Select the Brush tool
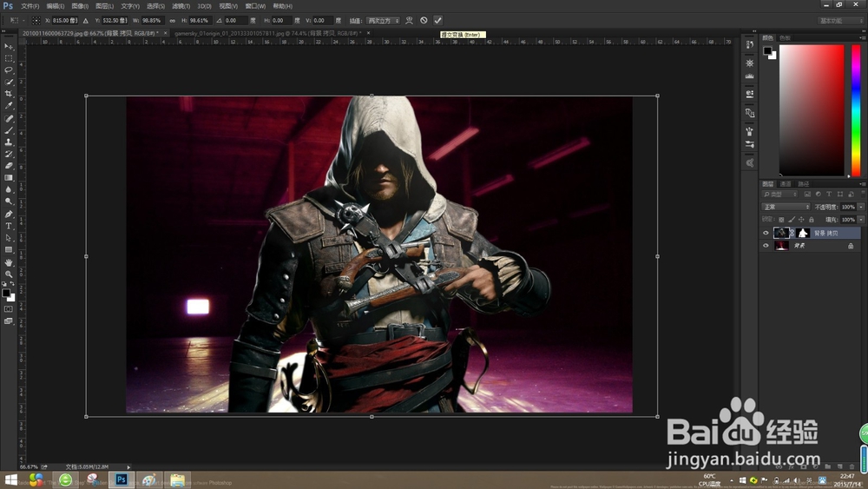The width and height of the screenshot is (868, 489). 9,130
